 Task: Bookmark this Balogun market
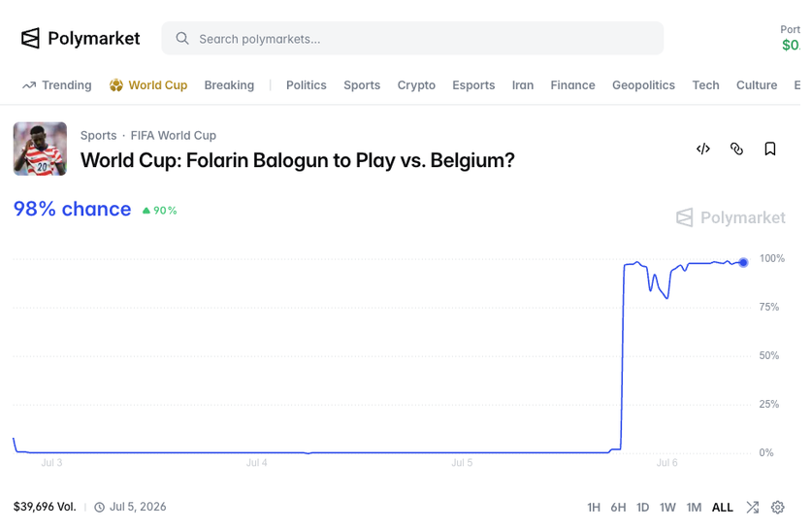pyautogui.click(x=770, y=149)
